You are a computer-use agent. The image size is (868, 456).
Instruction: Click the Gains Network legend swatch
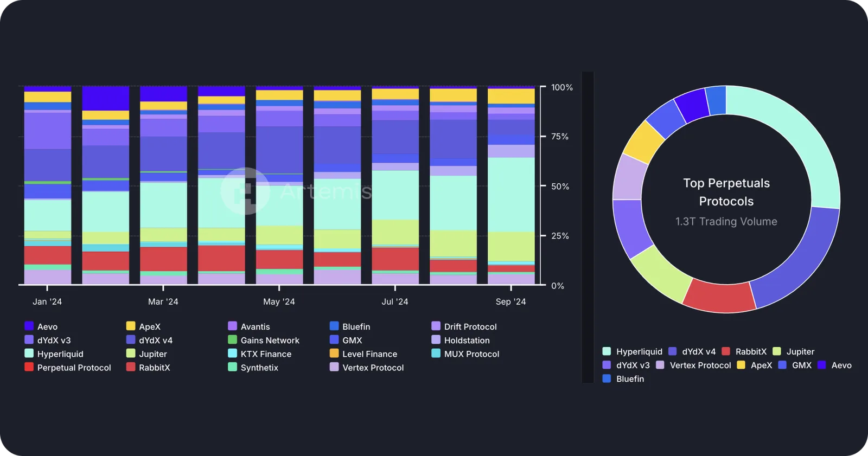(x=232, y=339)
